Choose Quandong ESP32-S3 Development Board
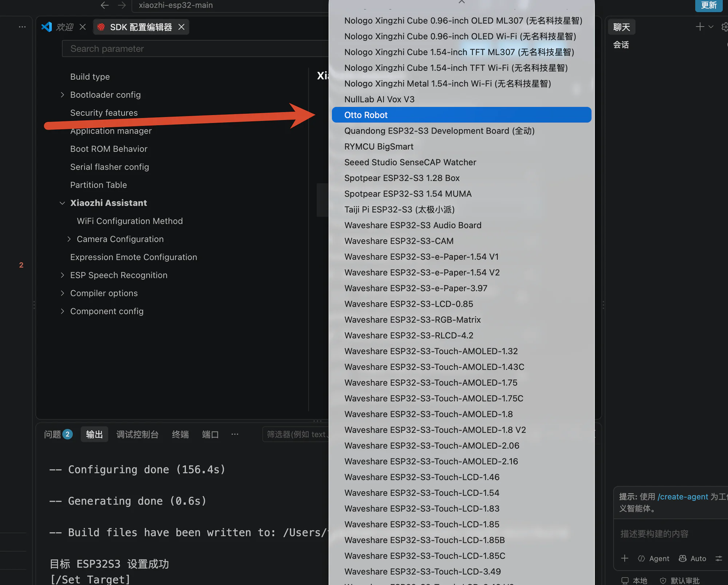 pos(461,131)
